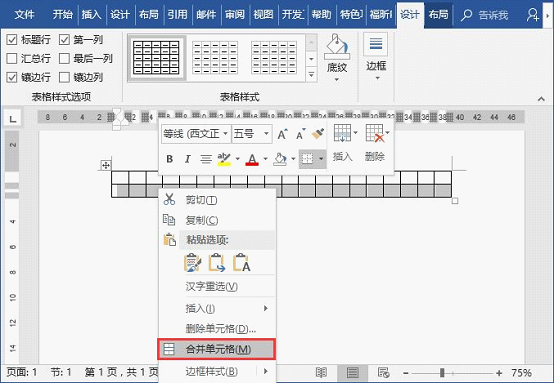Screen dimensions: 554x383
Task: Click the 删除 table delete icon
Action: click(375, 133)
